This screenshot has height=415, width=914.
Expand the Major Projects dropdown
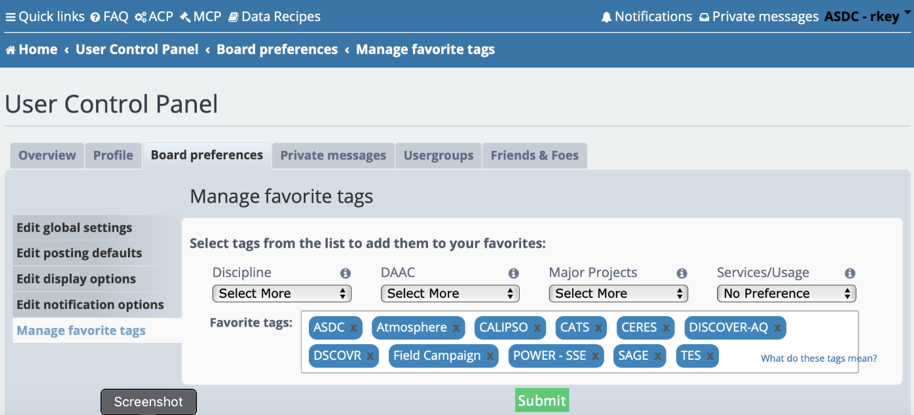617,294
